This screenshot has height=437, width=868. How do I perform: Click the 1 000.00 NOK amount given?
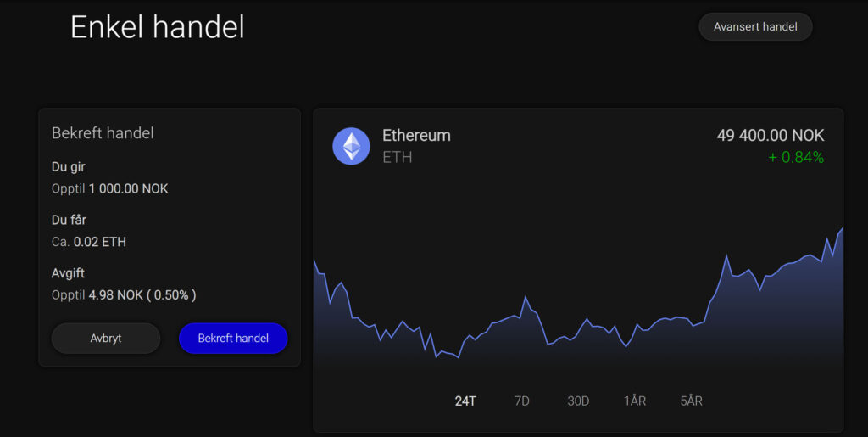pos(128,188)
